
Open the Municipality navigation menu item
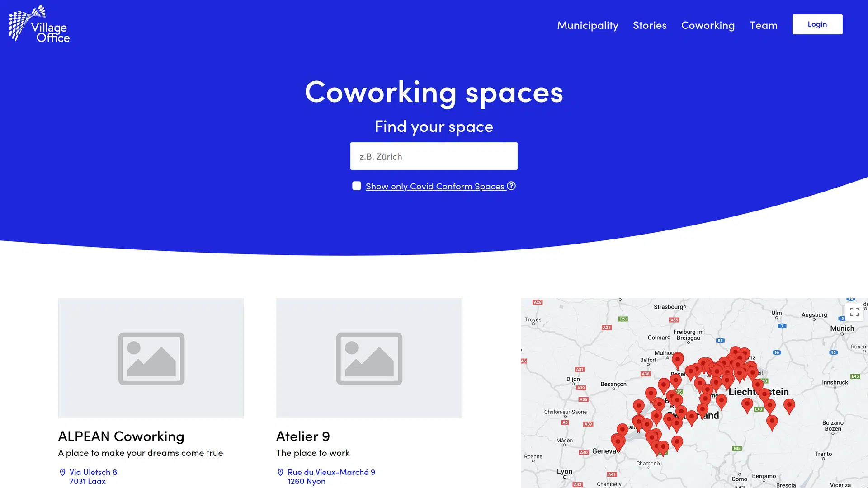(587, 25)
